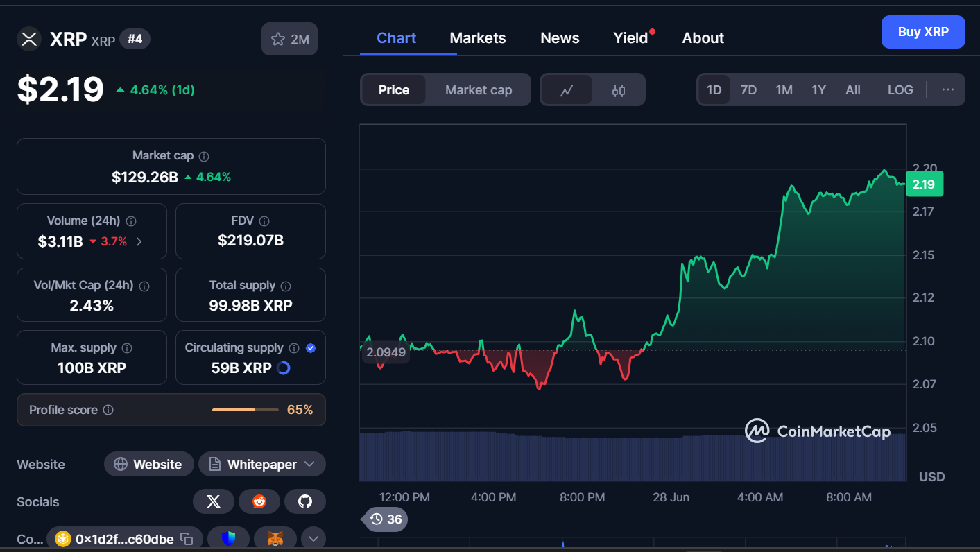
Task: Click the blue shield security icon
Action: click(229, 538)
